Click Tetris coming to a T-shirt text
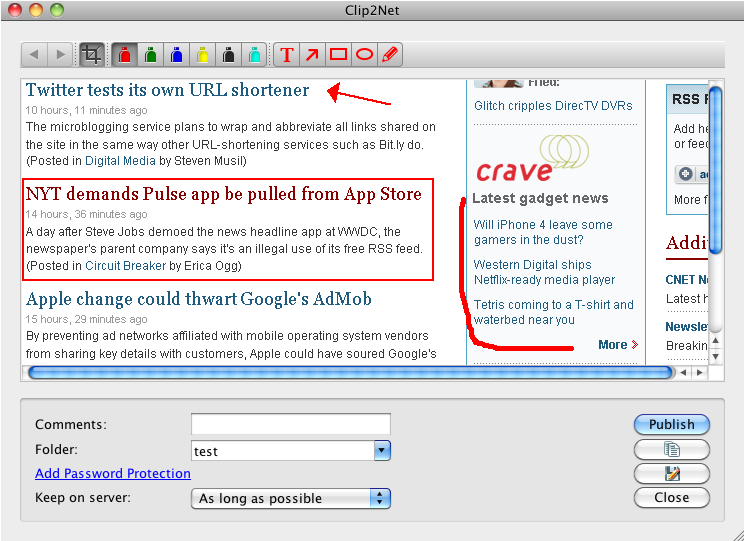Viewport: 744px width, 541px height. (x=554, y=312)
